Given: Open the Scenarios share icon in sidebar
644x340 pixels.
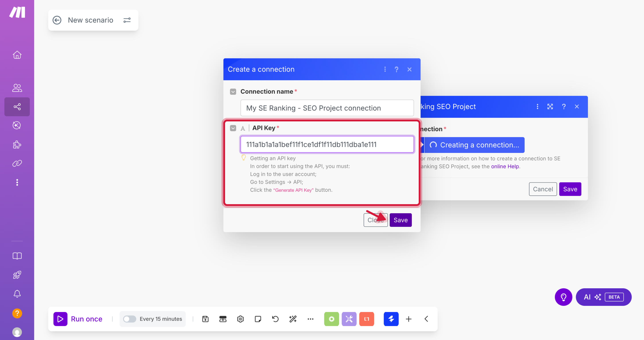Looking at the screenshot, I should pos(17,107).
